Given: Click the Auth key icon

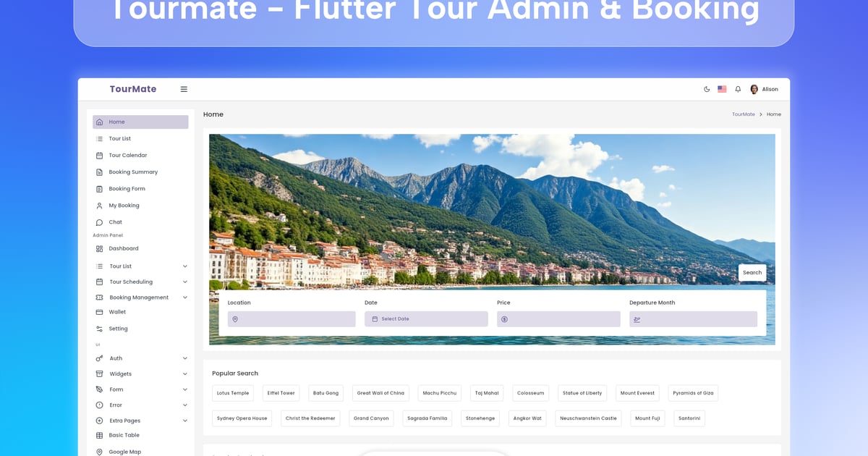Looking at the screenshot, I should [x=100, y=358].
